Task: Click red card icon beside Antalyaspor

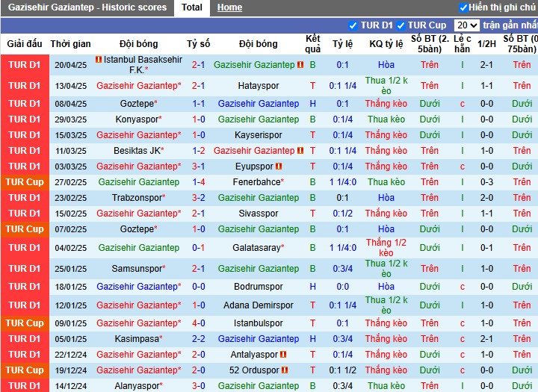Action: tap(283, 354)
